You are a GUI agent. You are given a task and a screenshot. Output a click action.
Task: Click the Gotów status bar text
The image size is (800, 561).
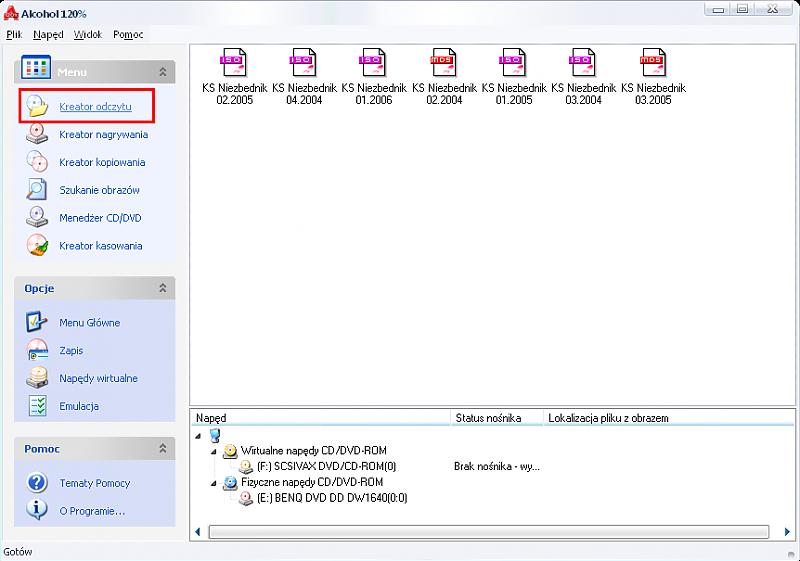tap(18, 552)
